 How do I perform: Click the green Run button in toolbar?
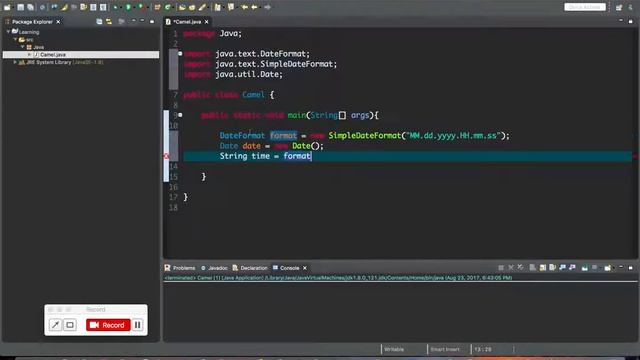[128, 7]
